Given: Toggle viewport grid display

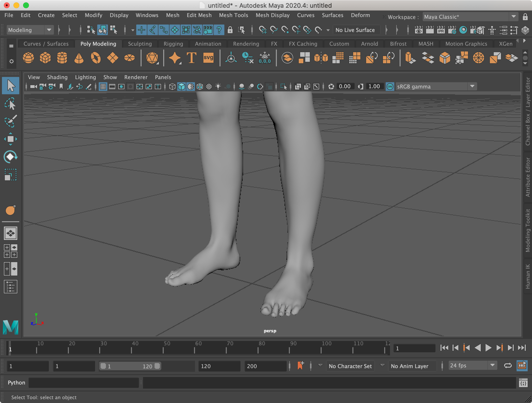Looking at the screenshot, I should point(103,87).
